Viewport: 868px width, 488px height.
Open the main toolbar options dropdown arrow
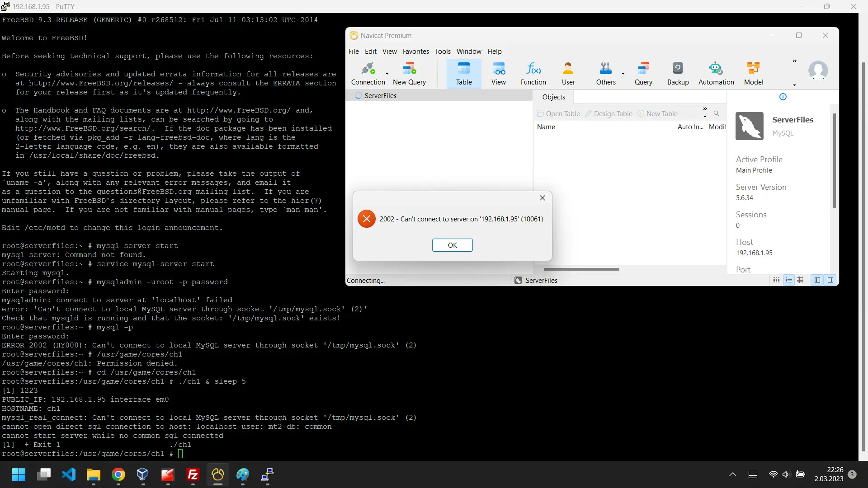[x=794, y=85]
